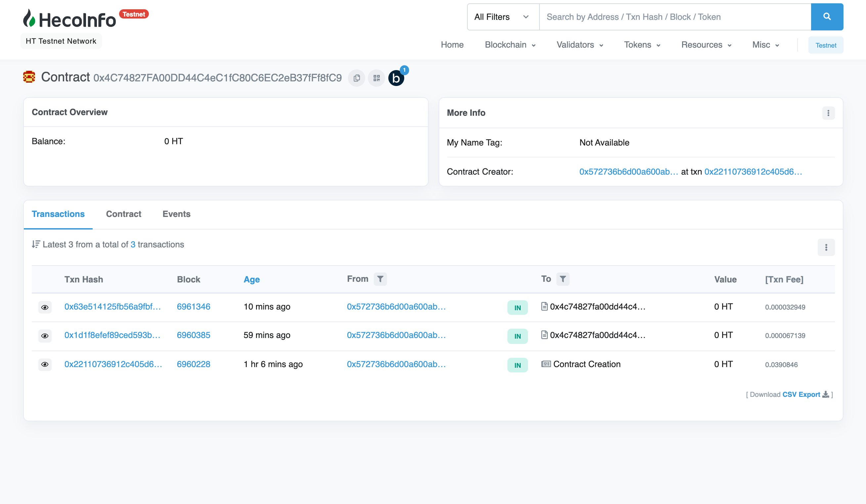Preview the transaction 0x63e514125fb56a9fbf
This screenshot has width=866, height=504.
tap(45, 307)
